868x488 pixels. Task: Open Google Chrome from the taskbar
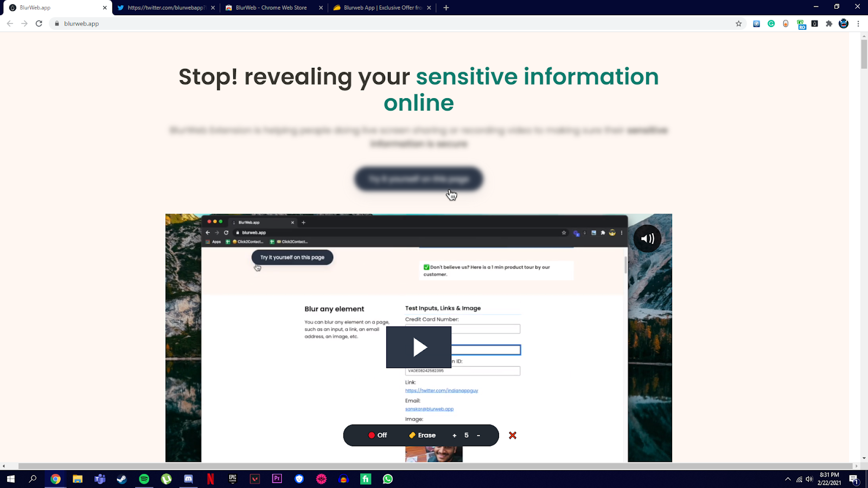55,479
